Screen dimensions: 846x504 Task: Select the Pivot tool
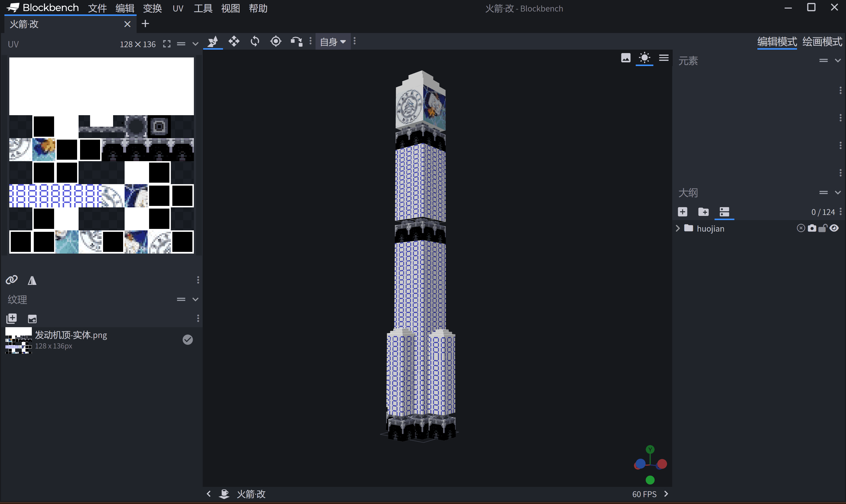[x=276, y=41]
